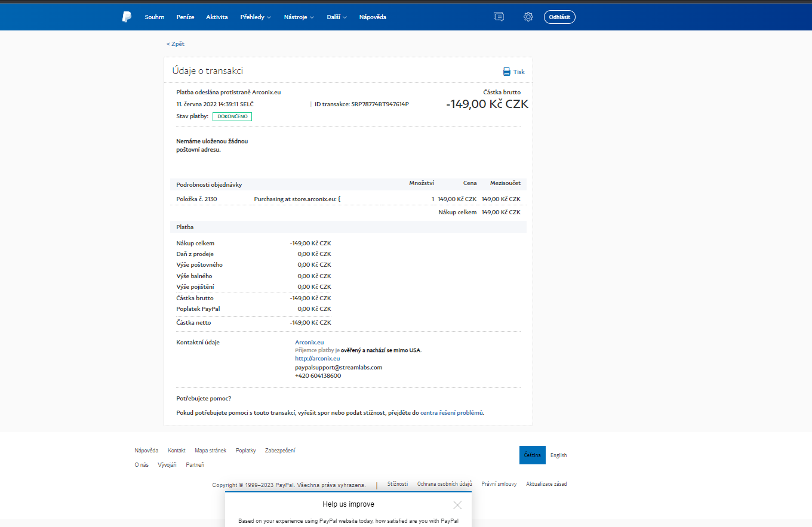This screenshot has height=527, width=812.
Task: Close the Help us improve survey
Action: pos(457,505)
